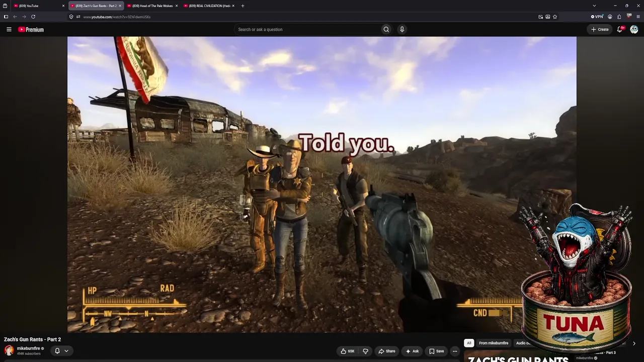The image size is (644, 362).
Task: Go to YouTube Premium home logo
Action: pos(31,30)
